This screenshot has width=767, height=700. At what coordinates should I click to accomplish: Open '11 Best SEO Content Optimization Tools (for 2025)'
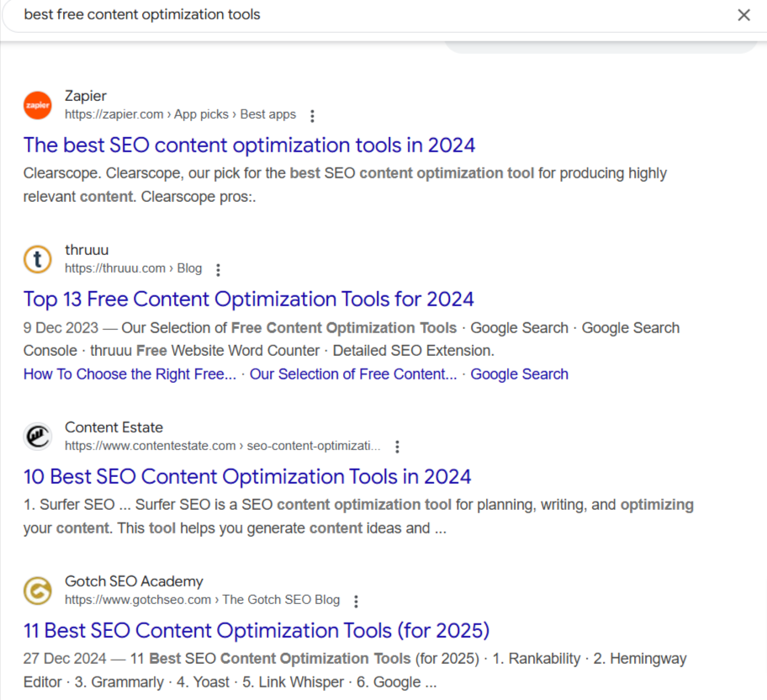[x=257, y=630]
